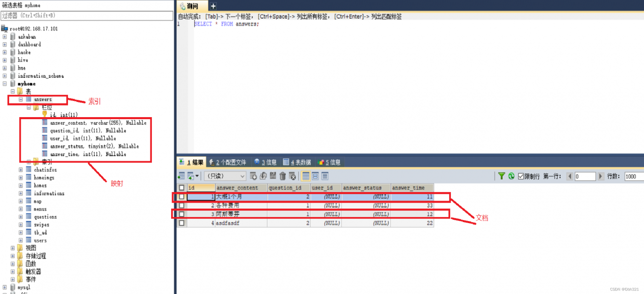Open the dropdown arrow beside the copy/export icon

click(x=197, y=176)
